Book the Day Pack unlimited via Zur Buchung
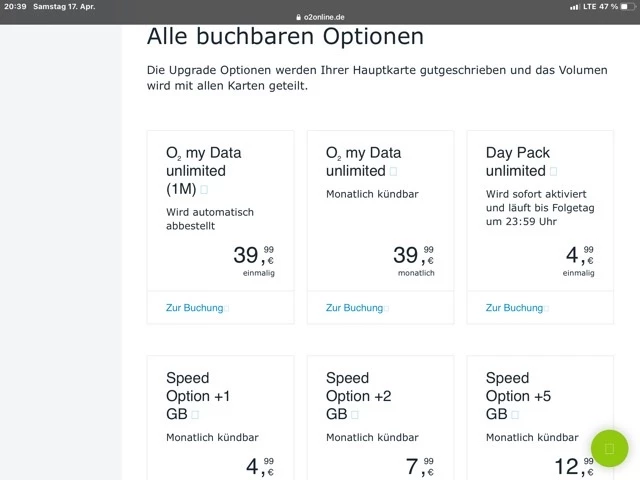The image size is (640, 480). [515, 308]
